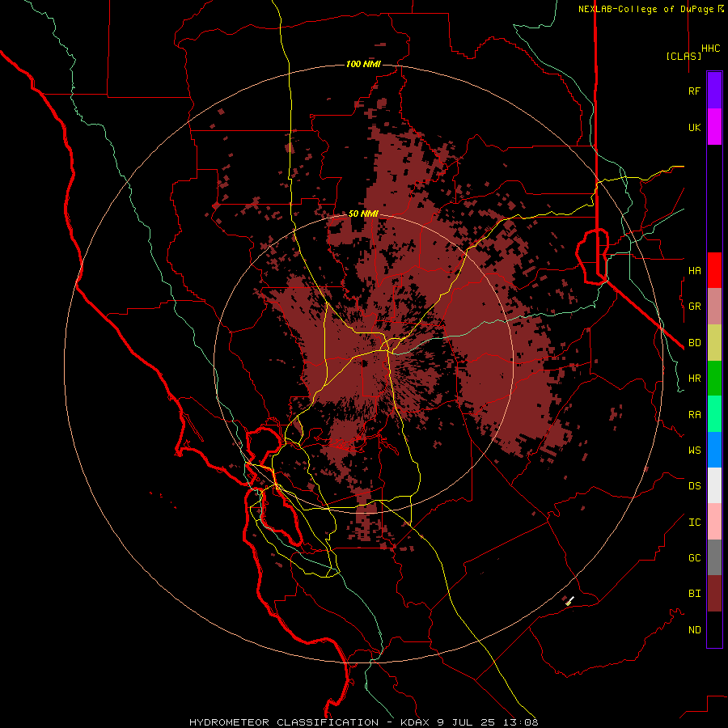Click the BD yellow legend swatch
The height and width of the screenshot is (728, 728).
click(714, 342)
